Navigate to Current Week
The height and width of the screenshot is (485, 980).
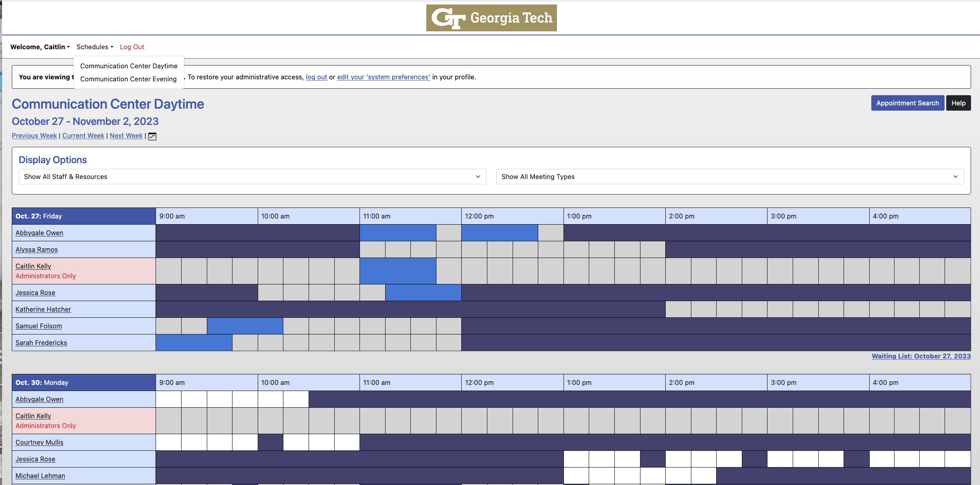coord(83,135)
